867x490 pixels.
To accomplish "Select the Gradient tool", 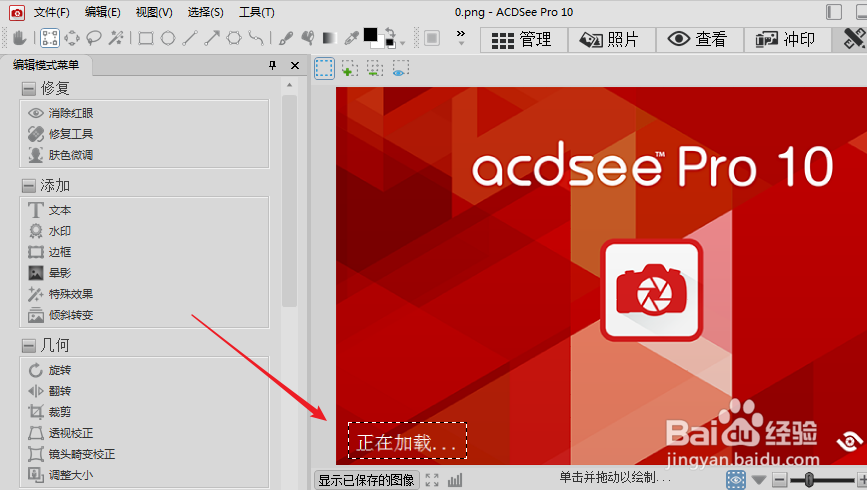I will pos(330,38).
